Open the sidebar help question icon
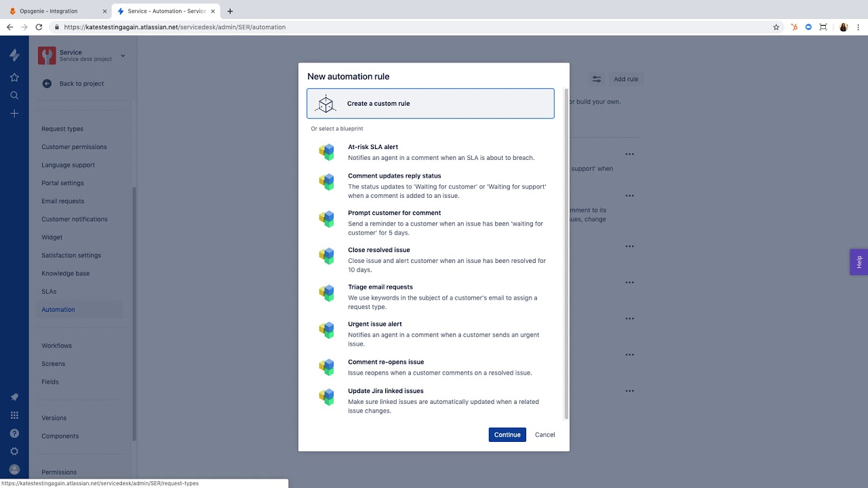 click(14, 434)
